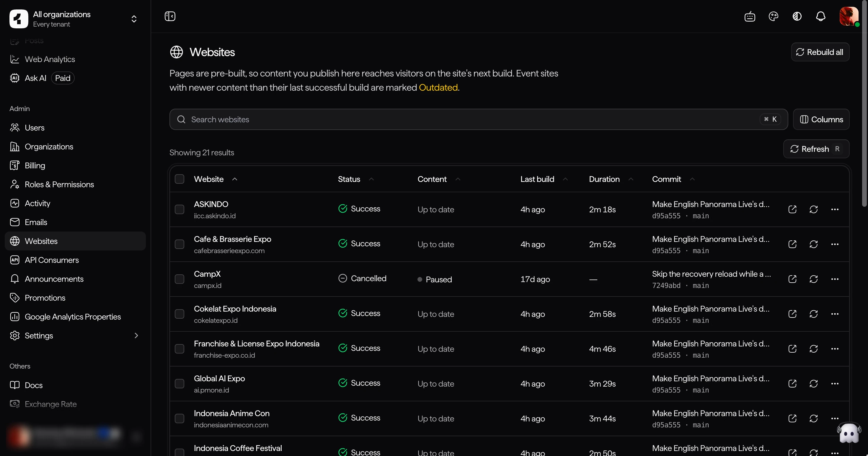The image size is (868, 456).
Task: Open the theme palette icon
Action: [773, 16]
